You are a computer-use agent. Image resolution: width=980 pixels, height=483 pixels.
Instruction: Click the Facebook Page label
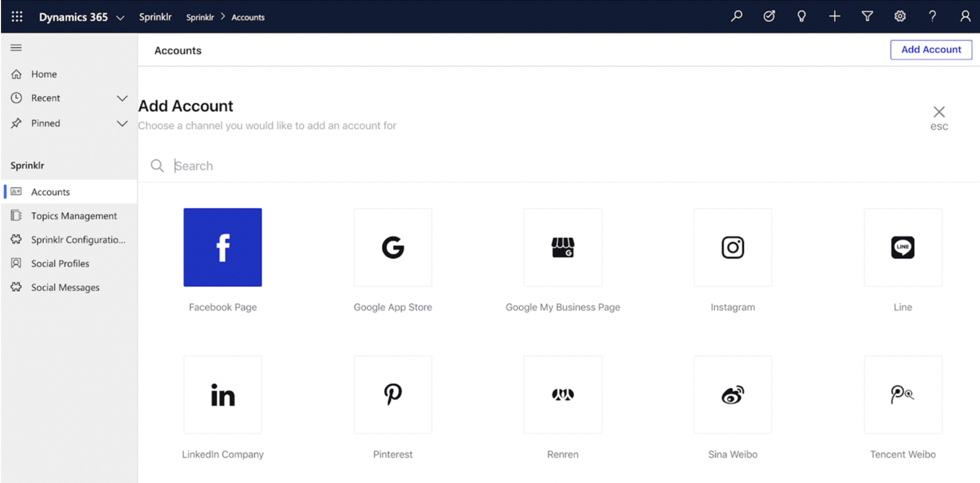(x=223, y=307)
